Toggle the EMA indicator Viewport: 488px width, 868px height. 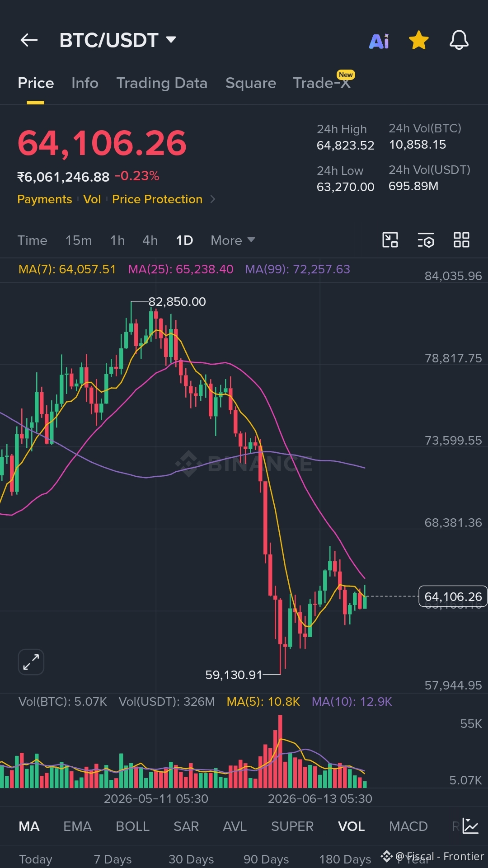(77, 826)
